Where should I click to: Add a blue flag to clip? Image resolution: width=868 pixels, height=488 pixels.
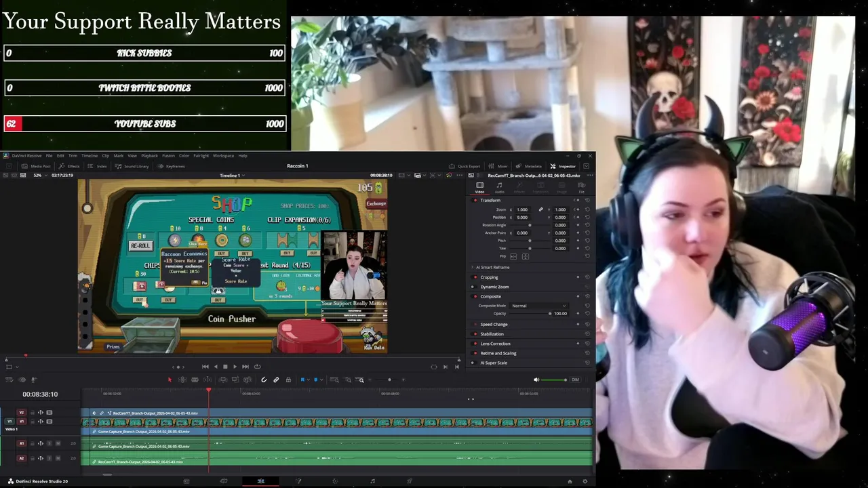(302, 380)
